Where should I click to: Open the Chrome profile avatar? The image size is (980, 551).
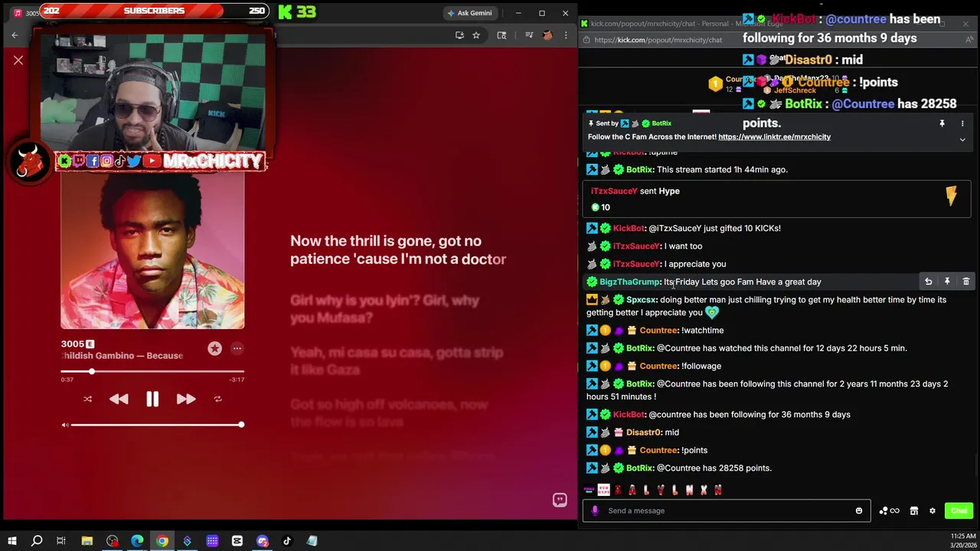547,35
